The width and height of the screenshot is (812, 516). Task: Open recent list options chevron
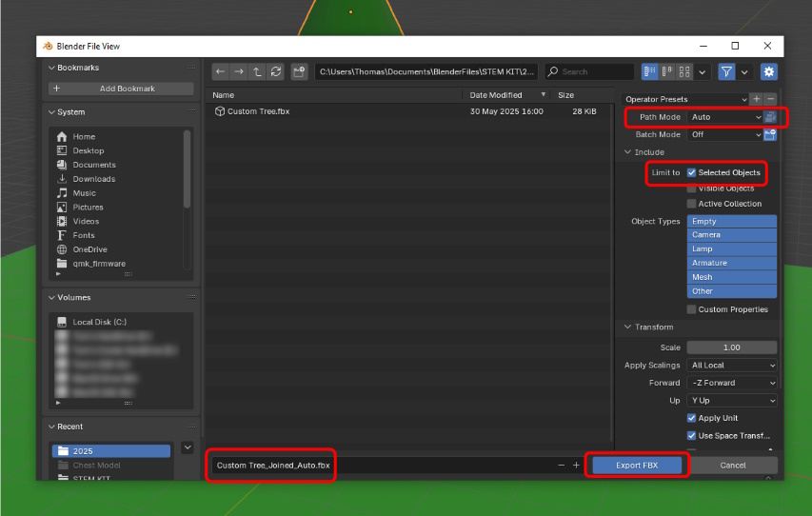point(188,447)
